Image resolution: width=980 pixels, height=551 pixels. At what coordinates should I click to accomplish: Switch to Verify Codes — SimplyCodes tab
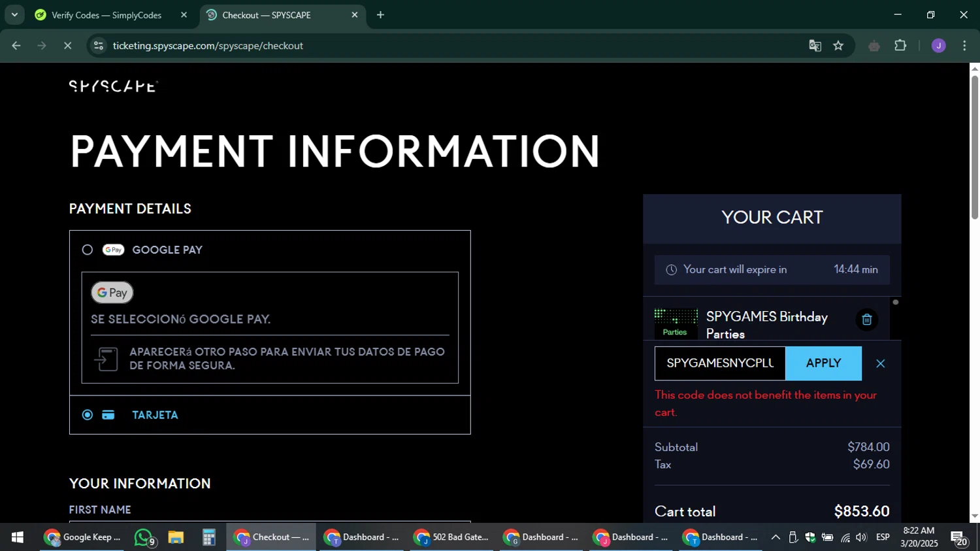106,15
